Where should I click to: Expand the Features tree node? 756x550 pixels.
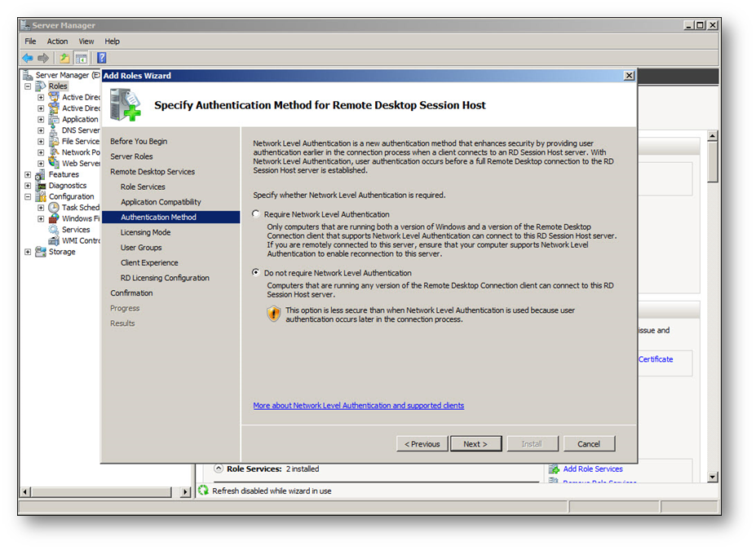coord(28,174)
